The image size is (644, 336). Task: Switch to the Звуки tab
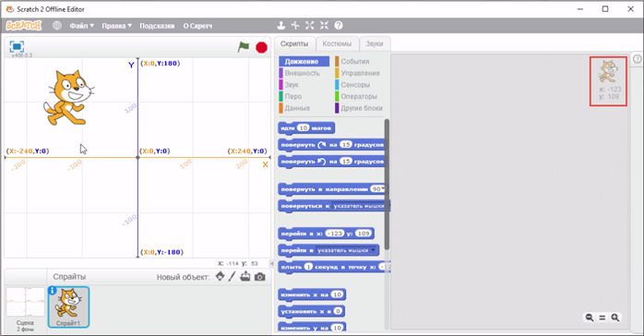click(x=375, y=43)
